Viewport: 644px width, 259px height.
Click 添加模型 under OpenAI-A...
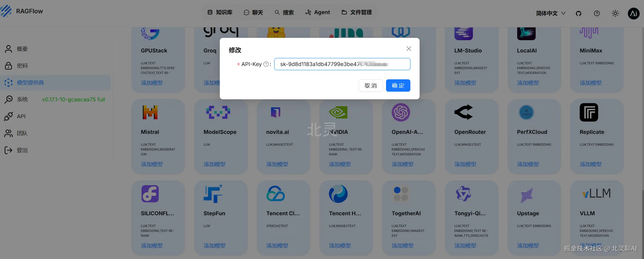[402, 164]
